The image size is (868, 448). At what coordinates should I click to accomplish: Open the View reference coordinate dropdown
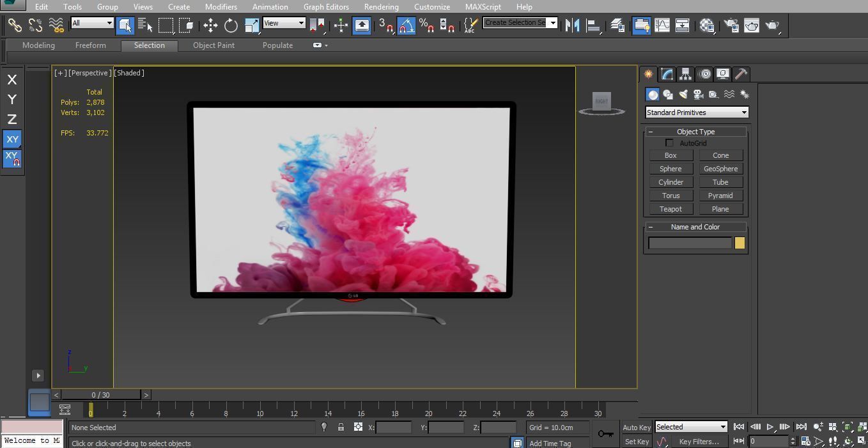pyautogui.click(x=284, y=23)
